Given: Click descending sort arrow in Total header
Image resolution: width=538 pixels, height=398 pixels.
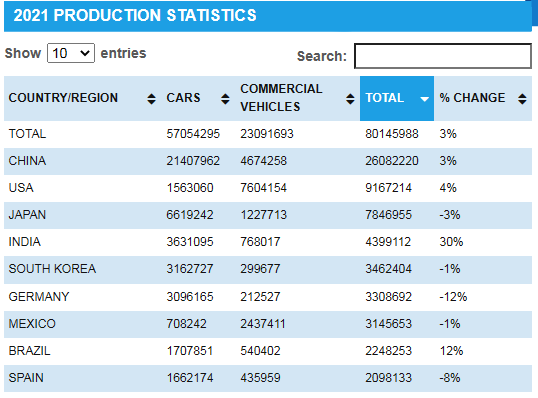Looking at the screenshot, I should click(424, 99).
